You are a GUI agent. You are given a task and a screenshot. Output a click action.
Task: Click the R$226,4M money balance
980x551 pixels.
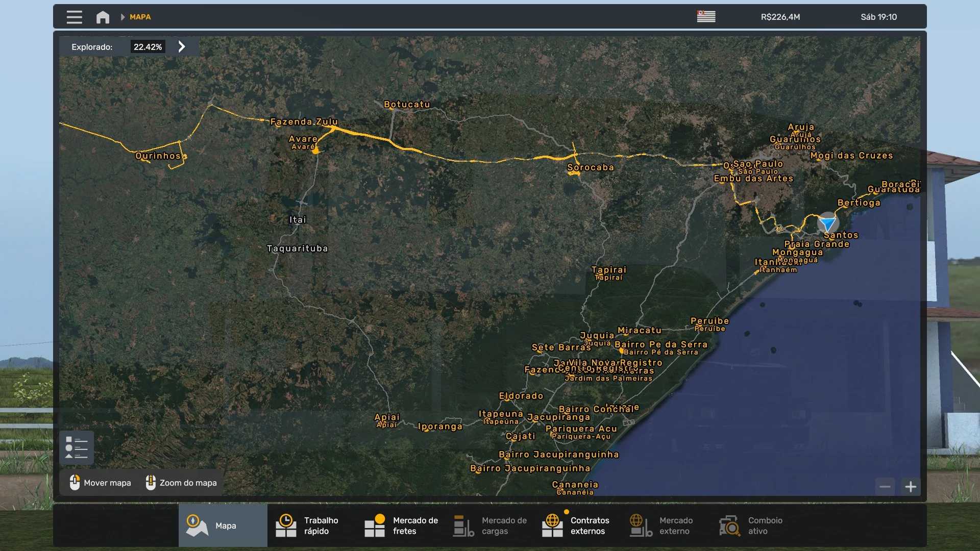point(780,17)
